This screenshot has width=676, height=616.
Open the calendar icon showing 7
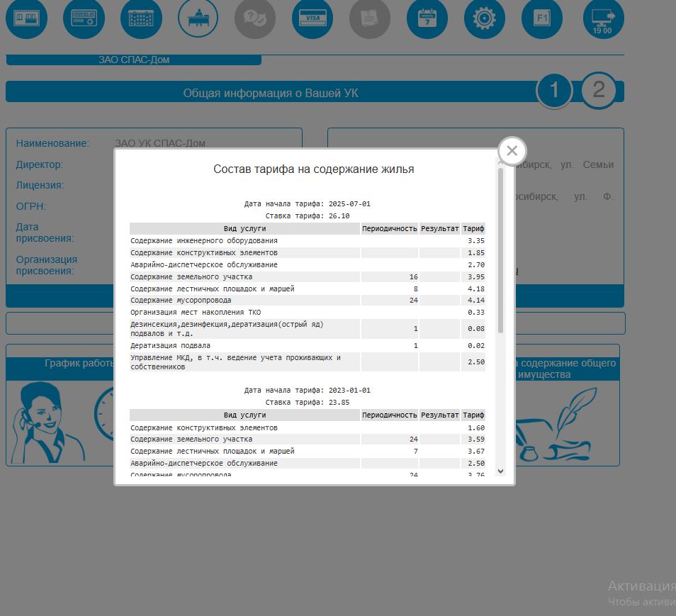pyautogui.click(x=427, y=18)
